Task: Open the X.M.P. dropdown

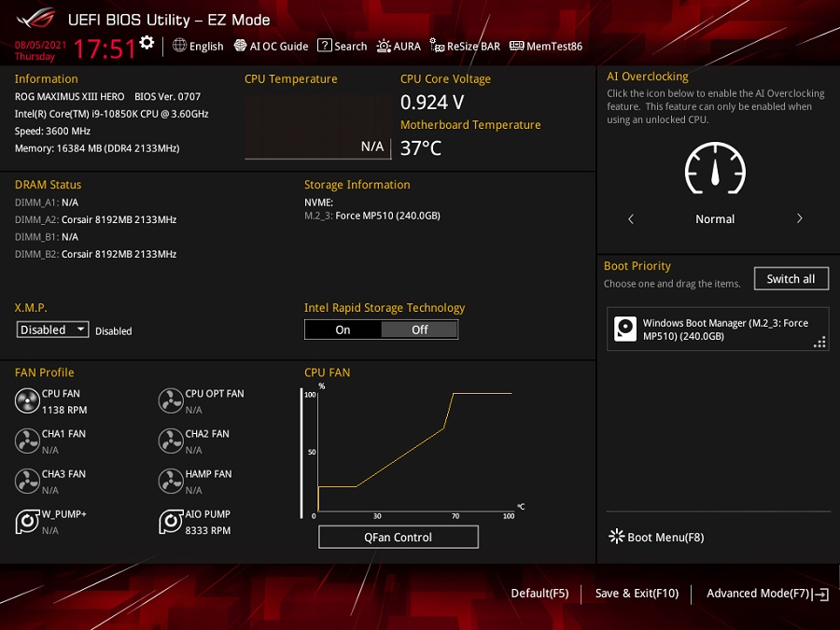Action: pyautogui.click(x=52, y=329)
